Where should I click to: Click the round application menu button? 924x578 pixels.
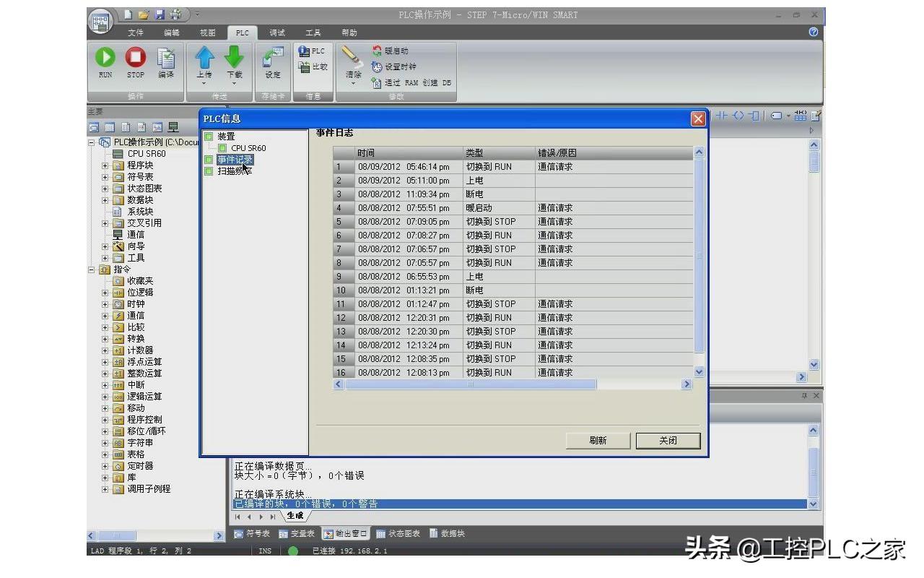click(101, 22)
